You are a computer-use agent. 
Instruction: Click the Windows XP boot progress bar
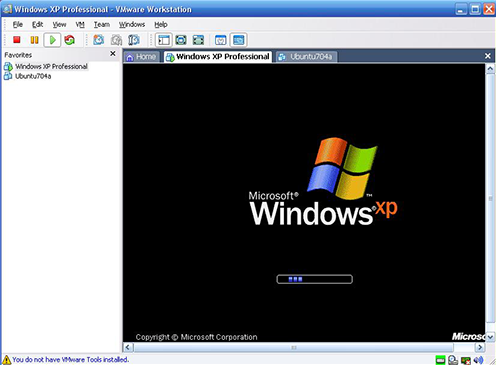pyautogui.click(x=314, y=279)
